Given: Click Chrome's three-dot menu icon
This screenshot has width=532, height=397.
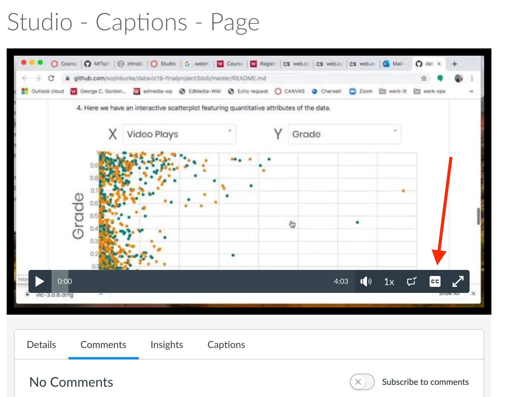Looking at the screenshot, I should pos(472,78).
